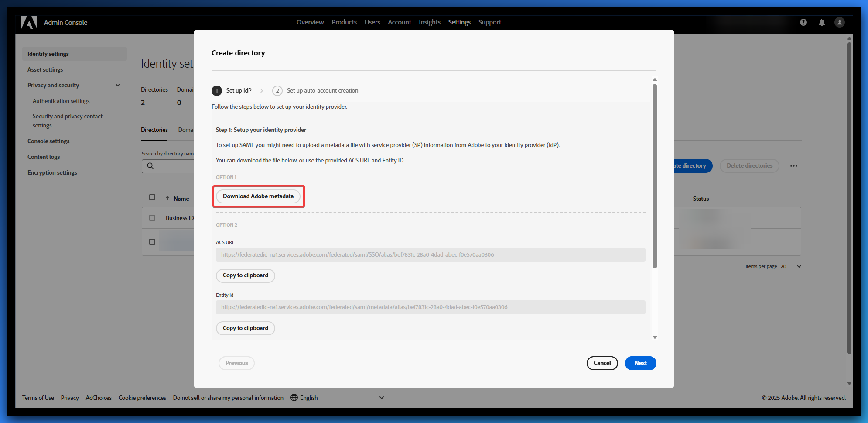Open the Items per page dropdown

[799, 266]
